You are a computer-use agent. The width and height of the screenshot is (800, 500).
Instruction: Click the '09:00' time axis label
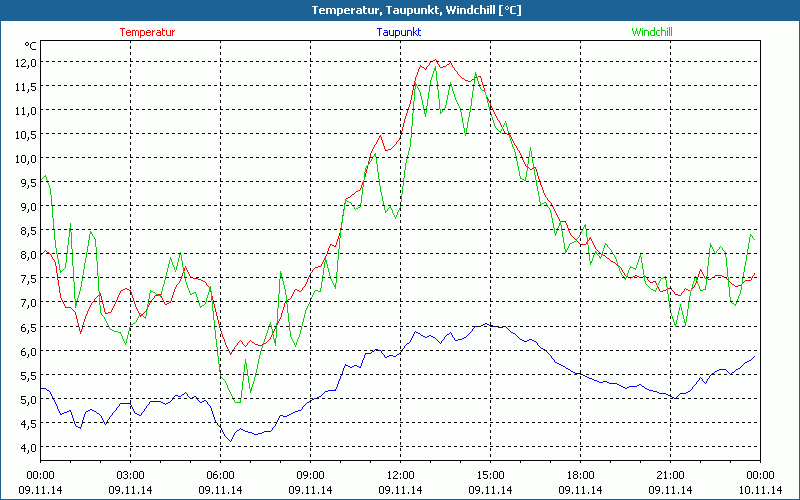(x=310, y=476)
